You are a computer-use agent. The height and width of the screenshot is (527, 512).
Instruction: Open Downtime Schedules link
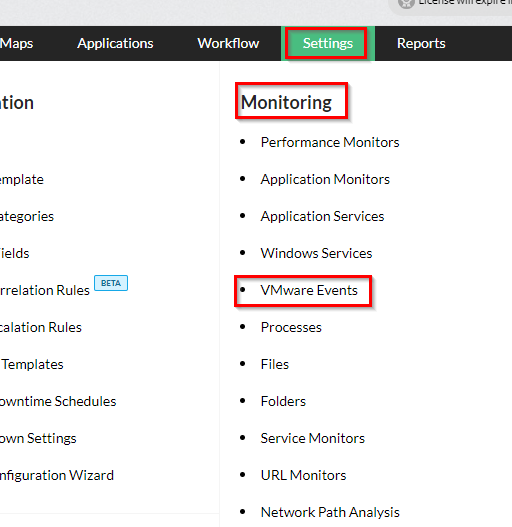pos(58,401)
